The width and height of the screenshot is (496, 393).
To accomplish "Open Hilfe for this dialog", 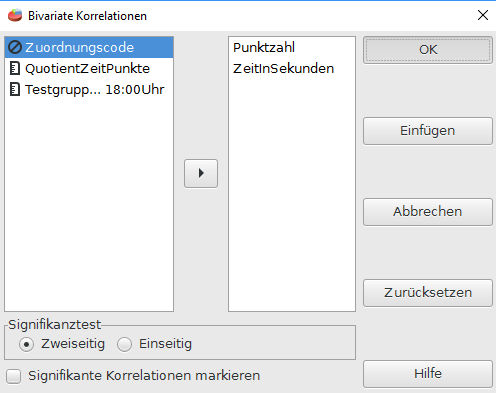I will click(428, 374).
